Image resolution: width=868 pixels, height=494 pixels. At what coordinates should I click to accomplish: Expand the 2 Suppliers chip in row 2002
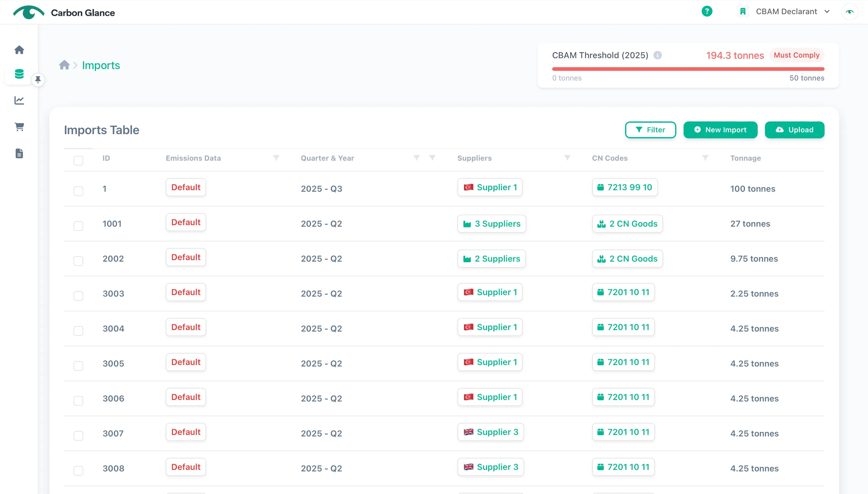click(492, 259)
